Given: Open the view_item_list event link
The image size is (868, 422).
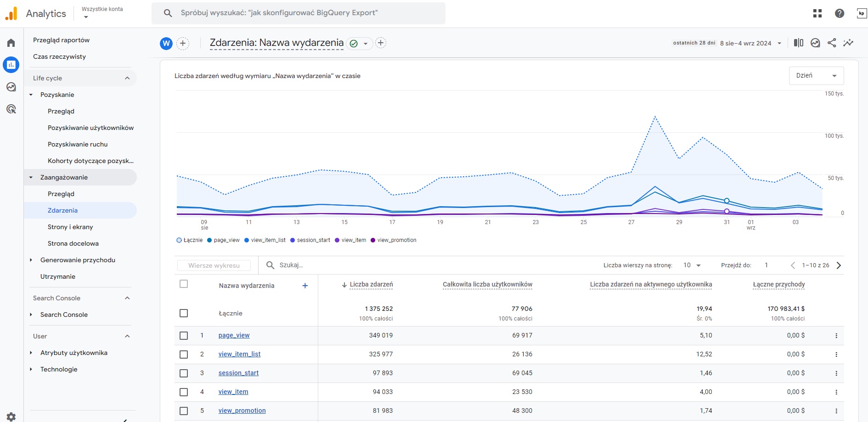Looking at the screenshot, I should click(x=239, y=354).
